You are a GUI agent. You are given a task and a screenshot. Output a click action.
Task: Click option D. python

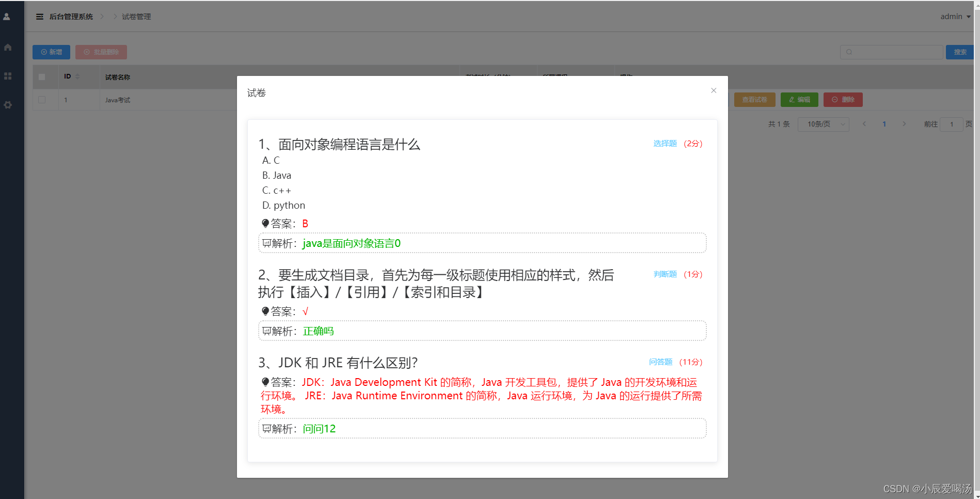point(283,205)
